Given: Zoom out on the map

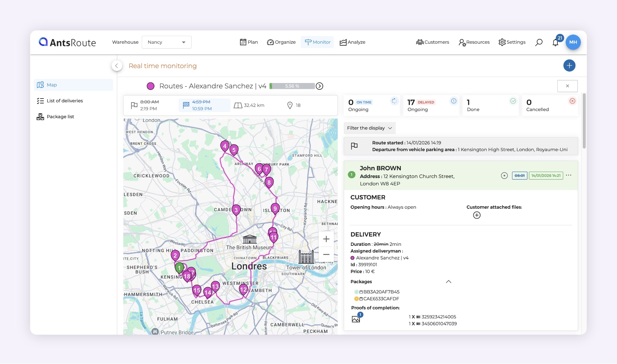Looking at the screenshot, I should tap(326, 254).
